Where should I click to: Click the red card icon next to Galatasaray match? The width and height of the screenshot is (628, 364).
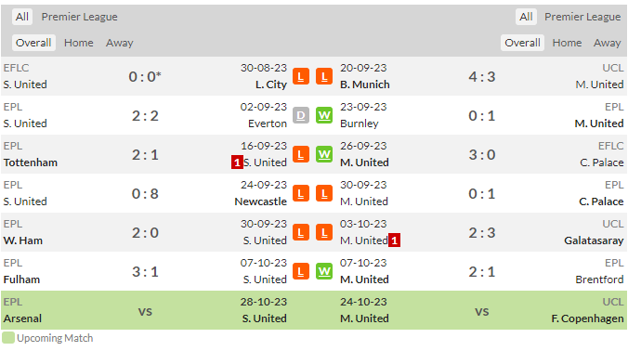tap(395, 240)
